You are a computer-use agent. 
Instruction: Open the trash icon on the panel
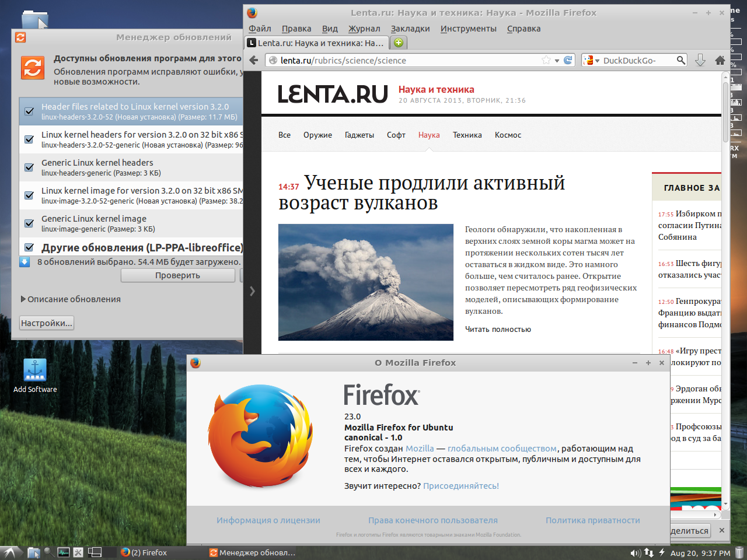tap(739, 552)
